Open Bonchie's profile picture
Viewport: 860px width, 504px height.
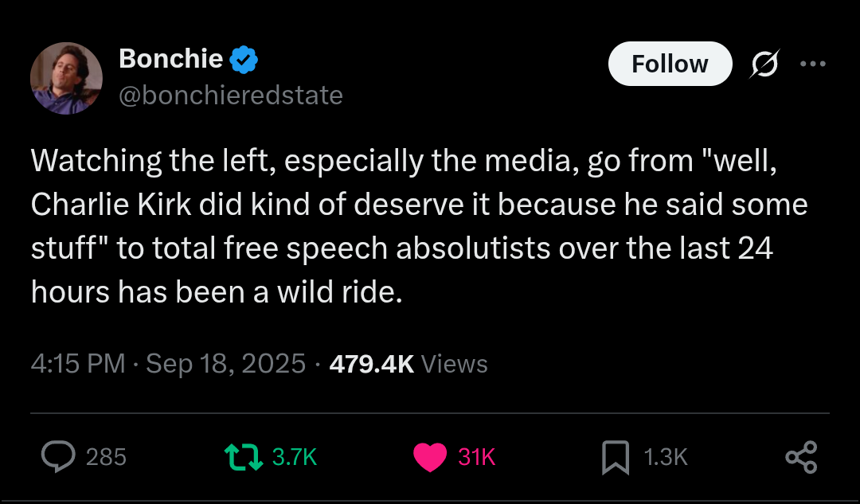click(66, 78)
